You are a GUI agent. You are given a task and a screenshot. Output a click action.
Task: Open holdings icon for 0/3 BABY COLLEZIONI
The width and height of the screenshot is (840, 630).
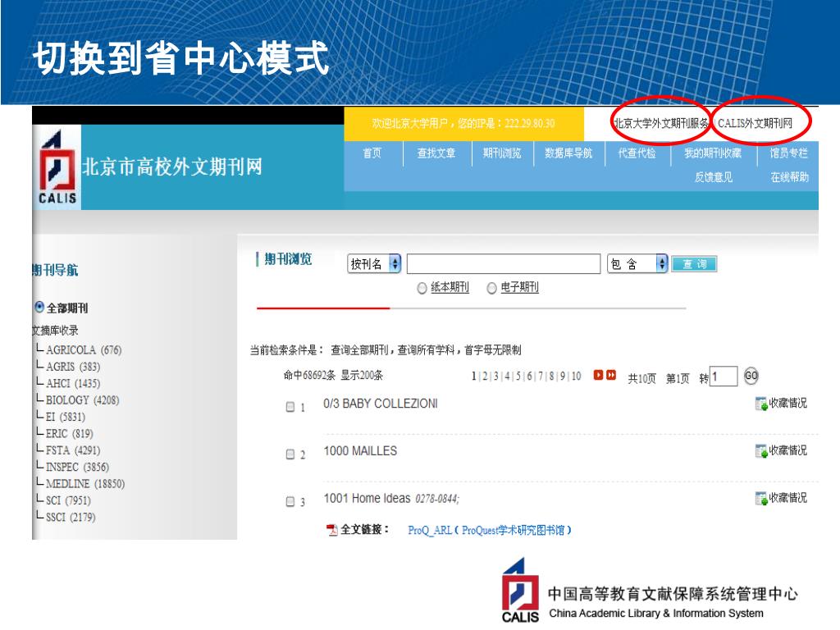(761, 404)
